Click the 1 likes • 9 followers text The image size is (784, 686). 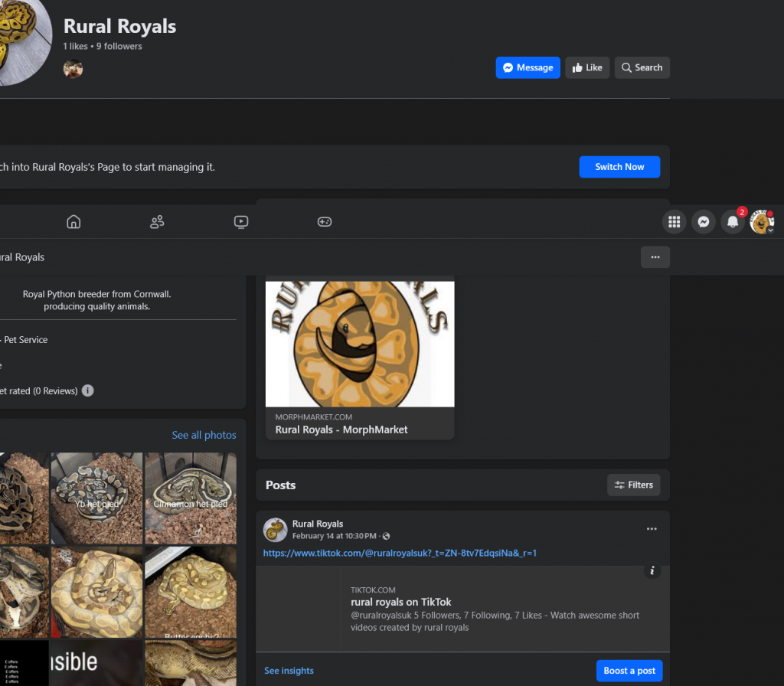(x=103, y=46)
